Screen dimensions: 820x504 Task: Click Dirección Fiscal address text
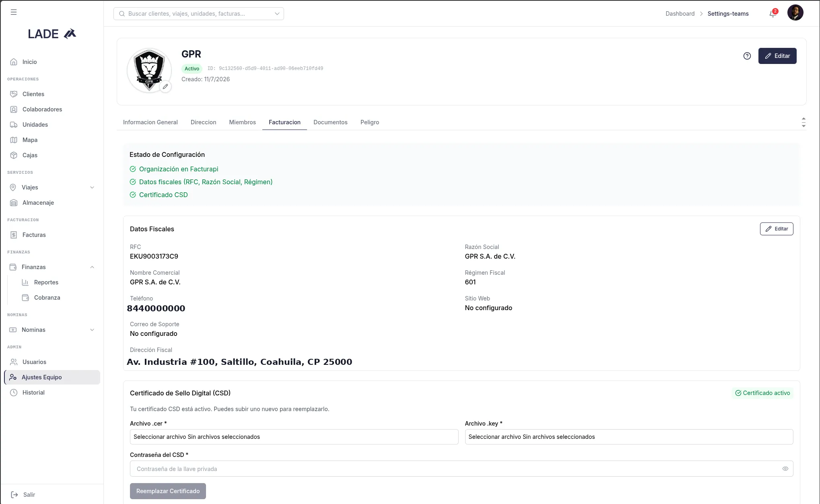point(239,362)
